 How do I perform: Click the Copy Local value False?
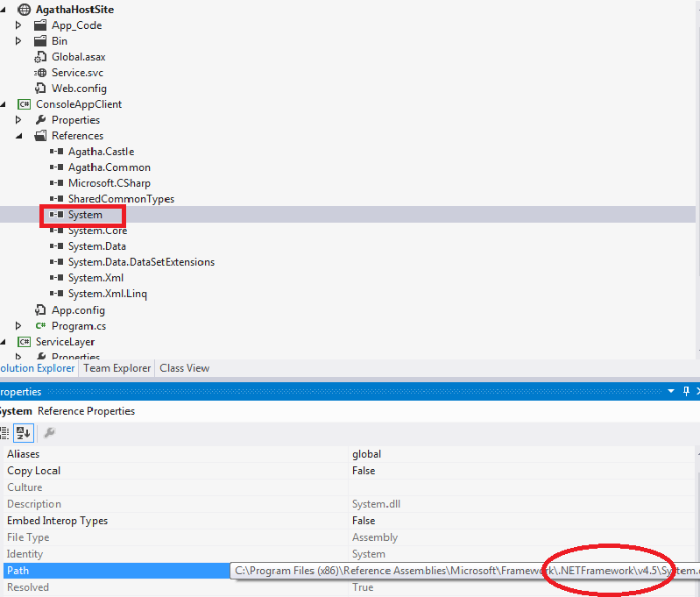[364, 471]
